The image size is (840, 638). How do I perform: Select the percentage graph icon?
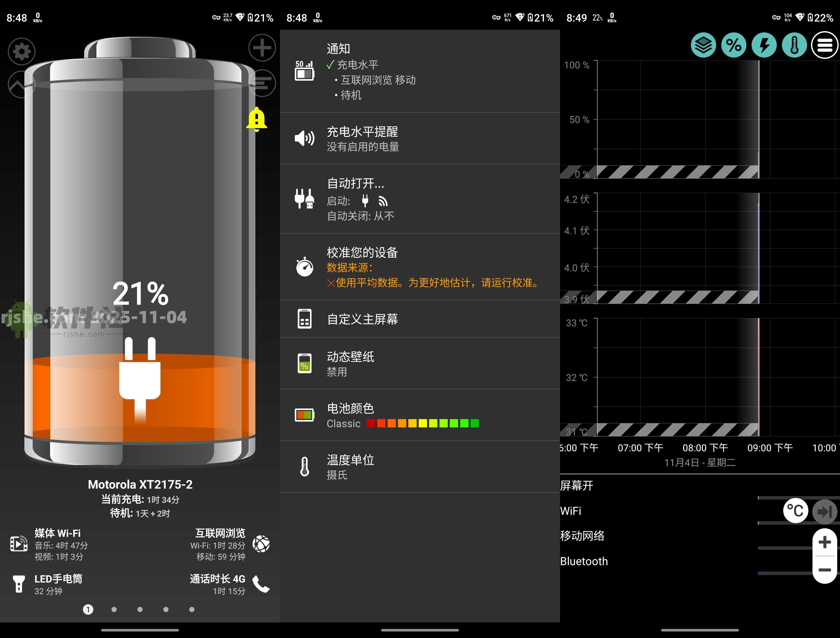734,45
